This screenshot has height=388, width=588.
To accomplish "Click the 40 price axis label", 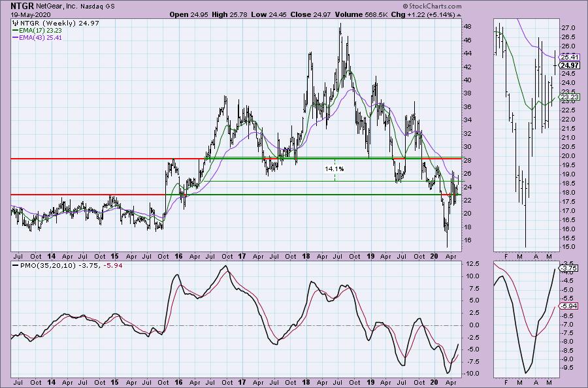I will point(467,80).
